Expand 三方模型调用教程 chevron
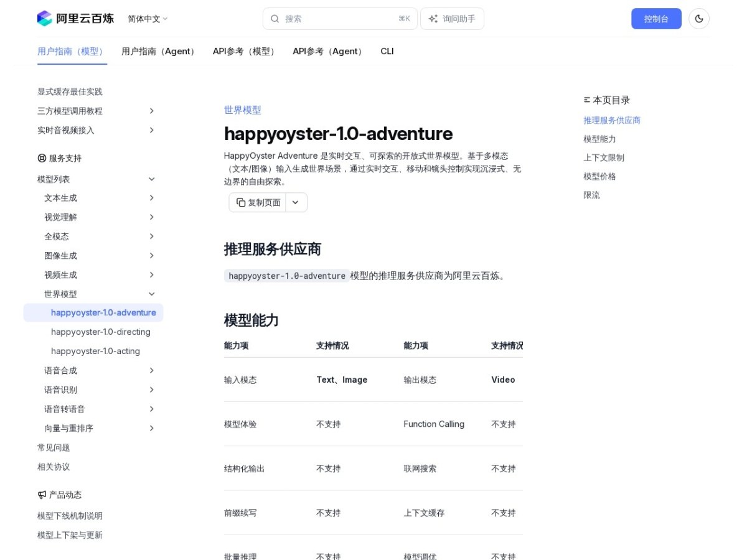Image resolution: width=747 pixels, height=560 pixels. (x=151, y=111)
